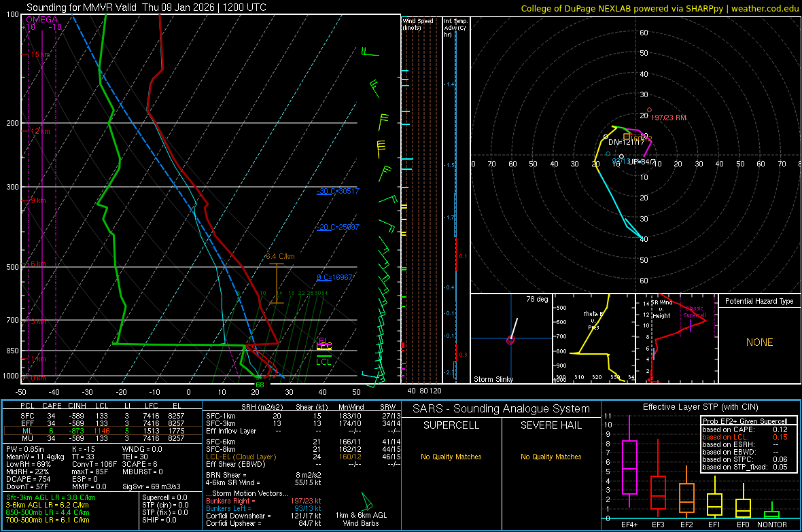This screenshot has width=802, height=532.
Task: Click the 'ConvT = 106F' value
Action: (x=94, y=464)
